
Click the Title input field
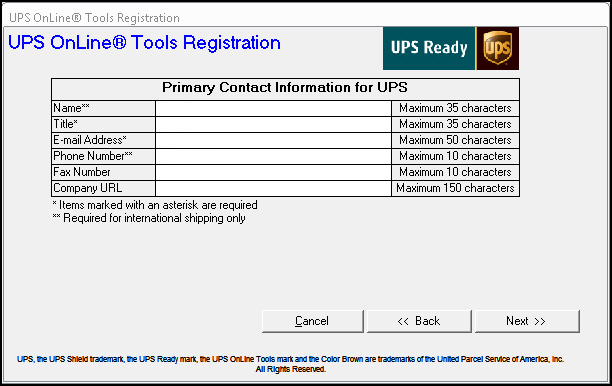point(273,124)
